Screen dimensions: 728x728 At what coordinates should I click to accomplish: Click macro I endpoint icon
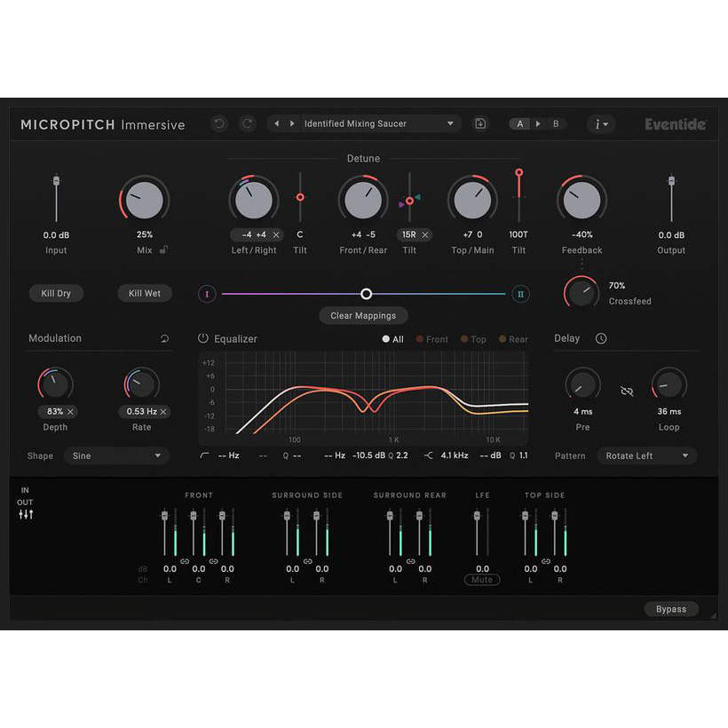click(207, 294)
